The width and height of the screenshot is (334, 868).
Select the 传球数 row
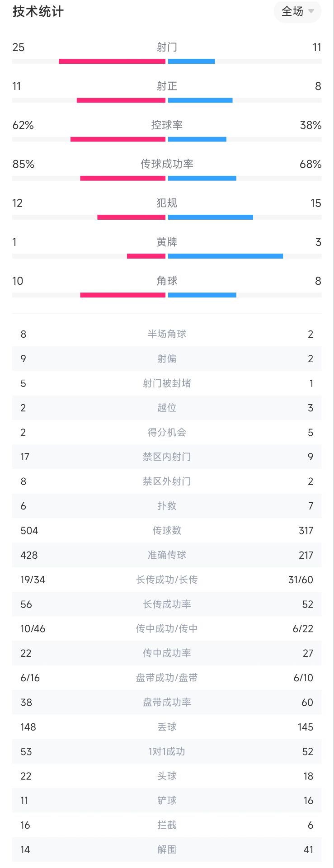click(x=167, y=531)
